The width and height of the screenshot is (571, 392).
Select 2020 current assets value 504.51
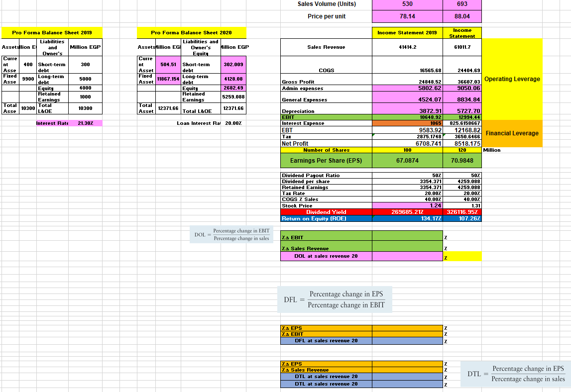coord(168,65)
